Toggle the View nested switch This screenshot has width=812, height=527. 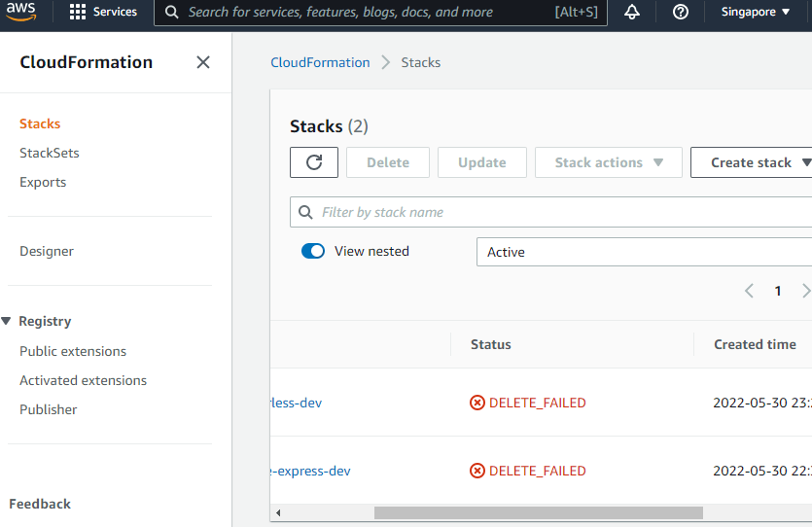tap(313, 251)
